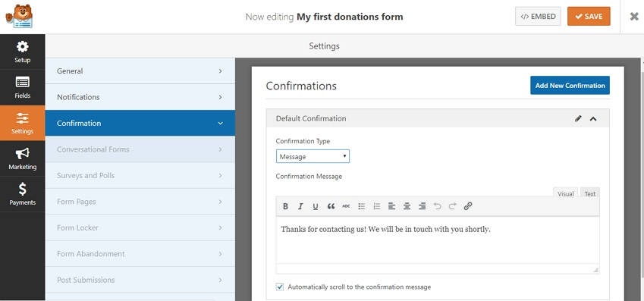Insert a bulleted list
Image resolution: width=644 pixels, height=301 pixels.
361,206
